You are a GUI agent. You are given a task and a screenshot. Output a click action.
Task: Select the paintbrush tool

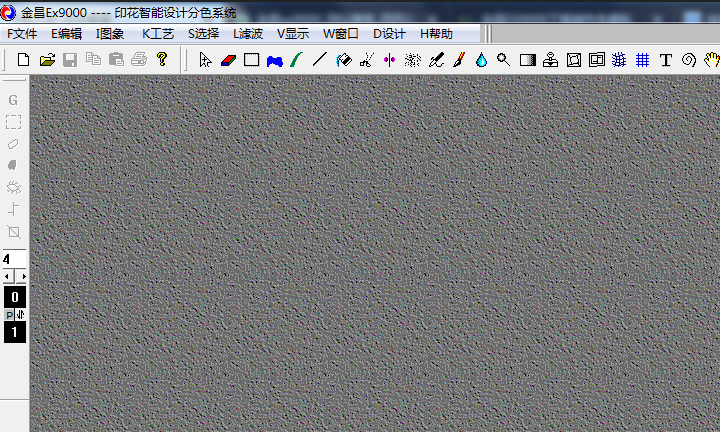click(x=459, y=60)
